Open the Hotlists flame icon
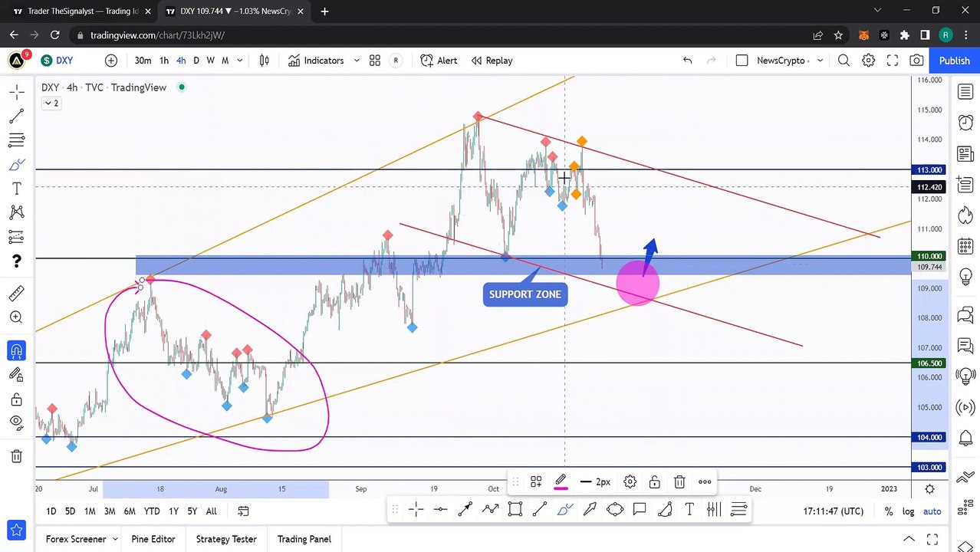The image size is (980, 552). 965,215
